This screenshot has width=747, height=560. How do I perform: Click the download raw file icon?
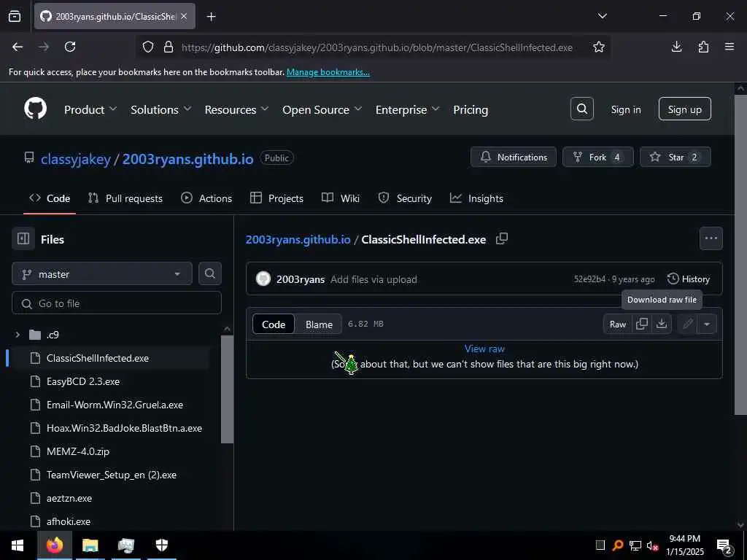(661, 324)
